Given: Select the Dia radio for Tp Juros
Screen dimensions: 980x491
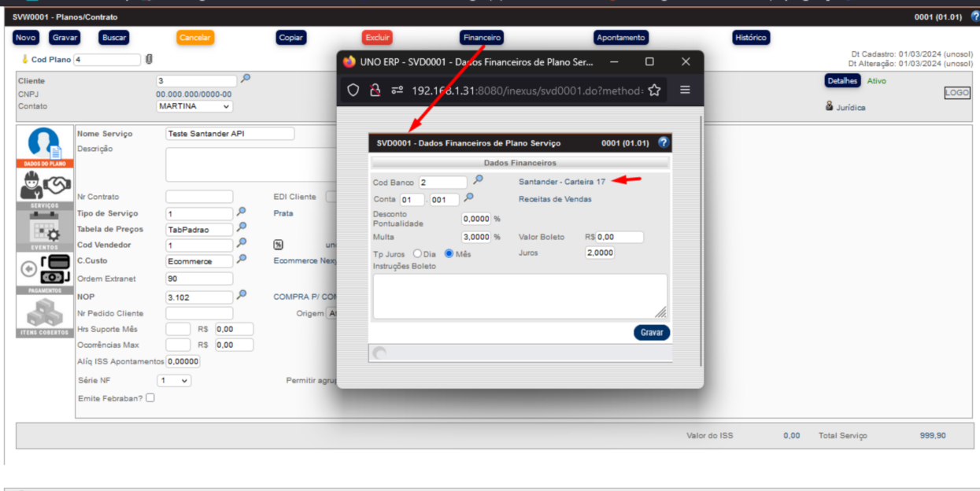Looking at the screenshot, I should pyautogui.click(x=417, y=254).
